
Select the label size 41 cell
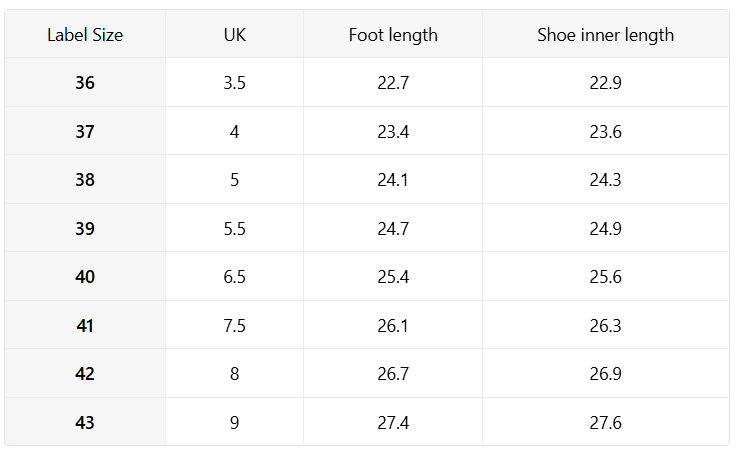pos(85,325)
